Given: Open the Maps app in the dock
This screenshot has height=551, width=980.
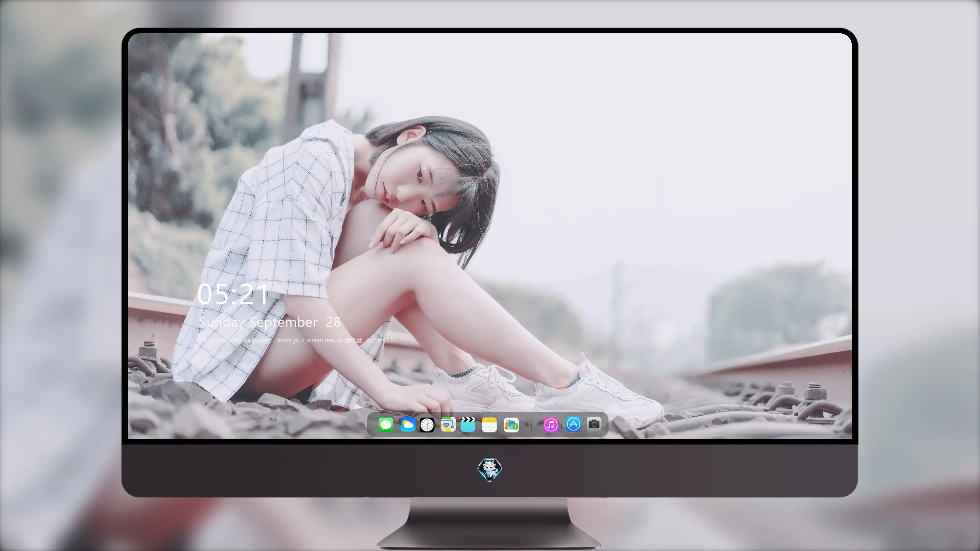Looking at the screenshot, I should click(448, 424).
